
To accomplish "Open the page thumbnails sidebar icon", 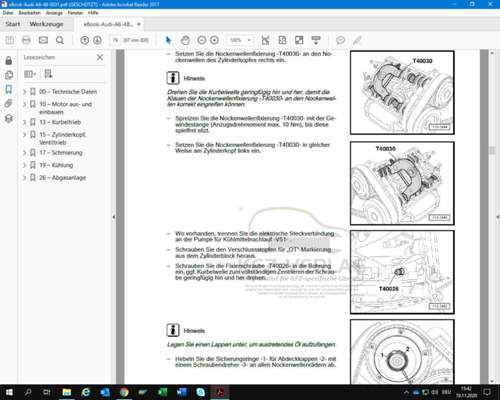I will [9, 75].
